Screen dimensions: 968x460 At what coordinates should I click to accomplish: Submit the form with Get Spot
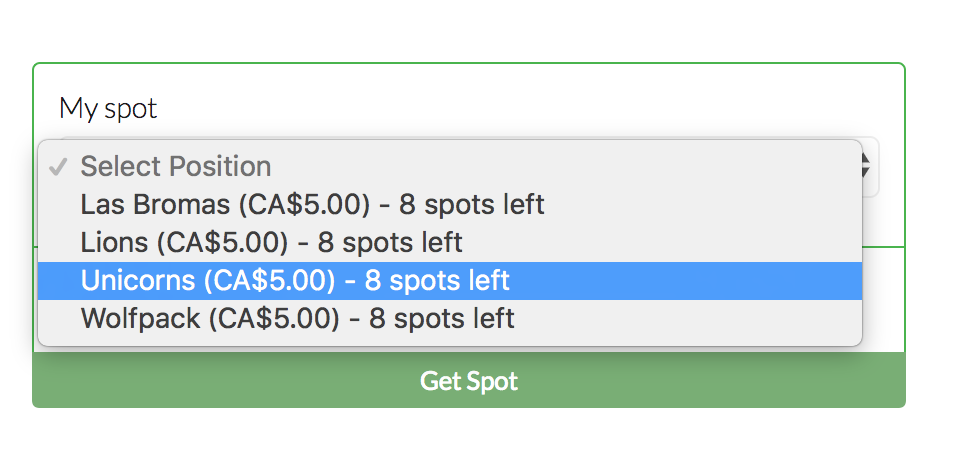click(x=469, y=381)
